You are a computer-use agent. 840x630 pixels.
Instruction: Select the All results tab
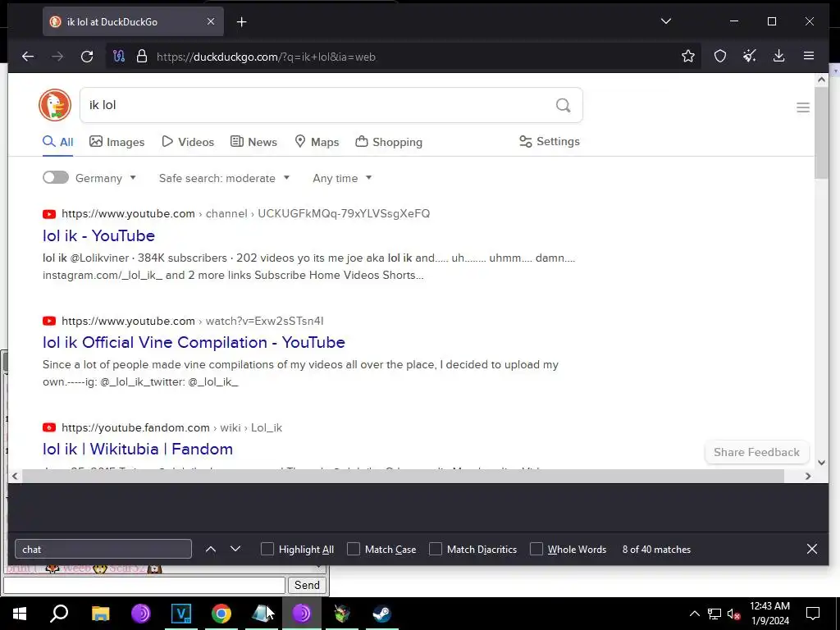click(x=58, y=142)
